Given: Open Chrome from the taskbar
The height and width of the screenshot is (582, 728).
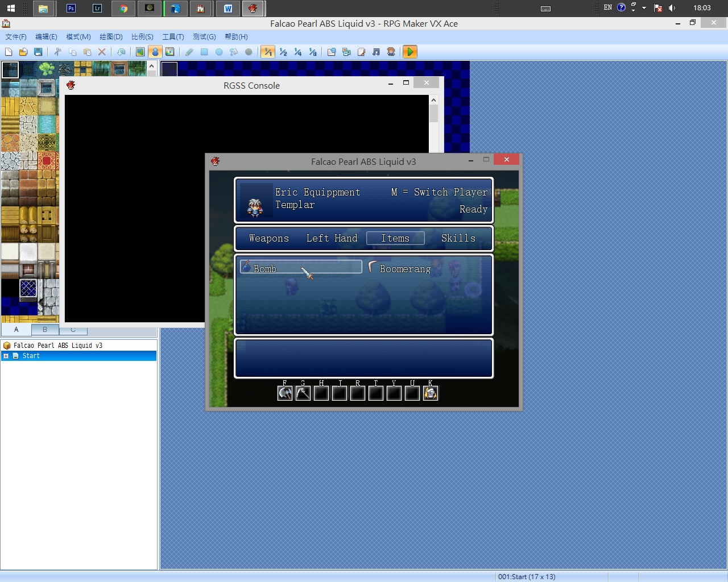Looking at the screenshot, I should coord(123,8).
